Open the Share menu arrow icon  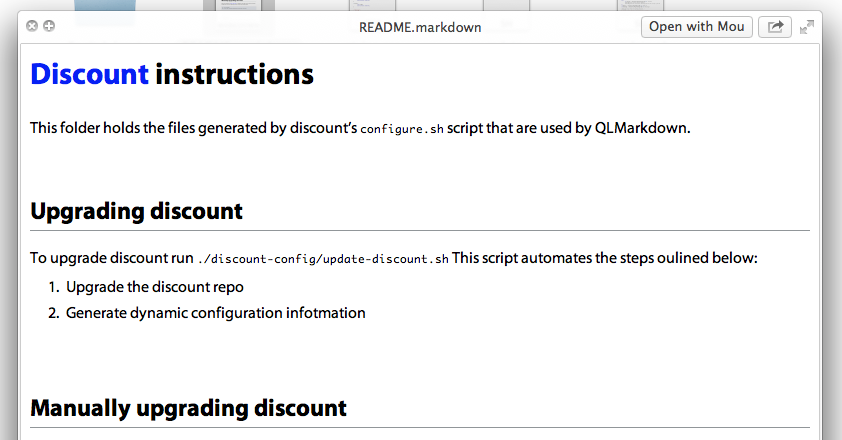(775, 27)
